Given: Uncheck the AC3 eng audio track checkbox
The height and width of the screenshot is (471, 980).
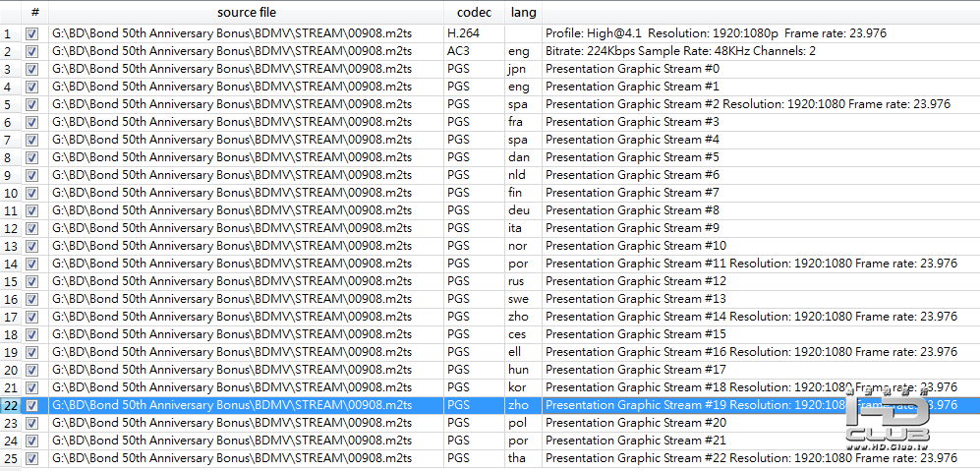Looking at the screenshot, I should (x=32, y=51).
